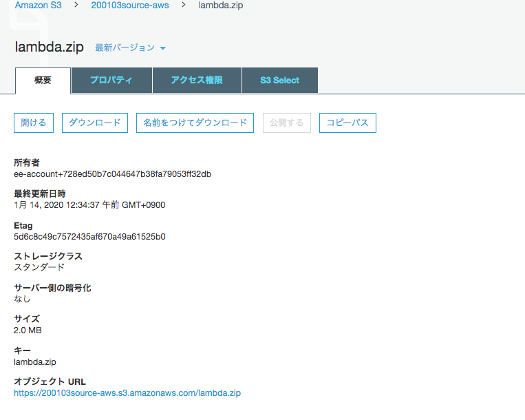525x420 pixels.
Task: Select the Etag hash value
Action: click(x=89, y=237)
